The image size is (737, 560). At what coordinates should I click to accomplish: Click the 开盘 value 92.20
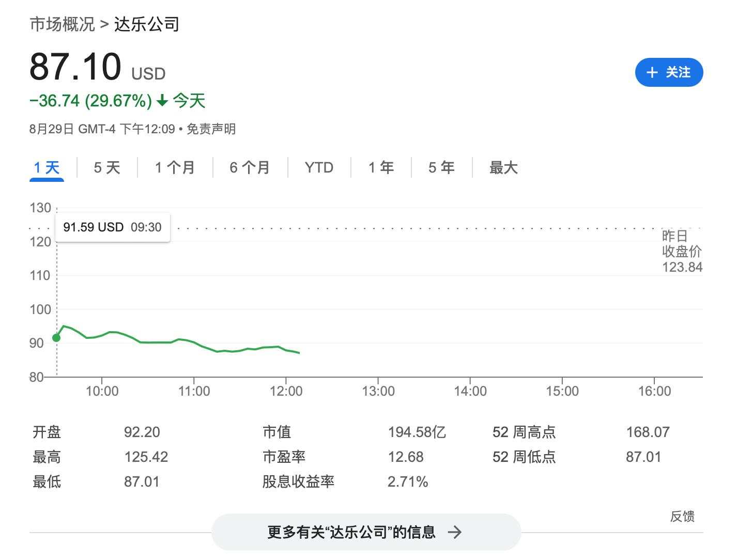[142, 432]
